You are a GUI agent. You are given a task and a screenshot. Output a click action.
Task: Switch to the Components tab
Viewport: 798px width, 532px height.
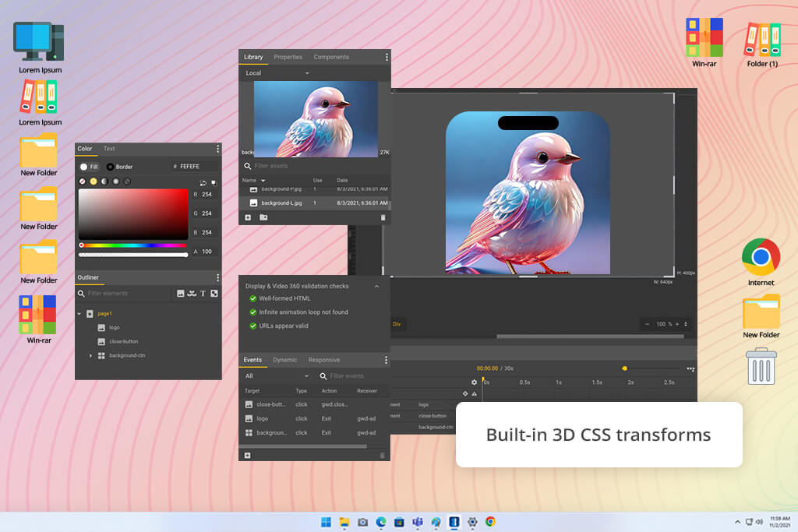(x=331, y=57)
